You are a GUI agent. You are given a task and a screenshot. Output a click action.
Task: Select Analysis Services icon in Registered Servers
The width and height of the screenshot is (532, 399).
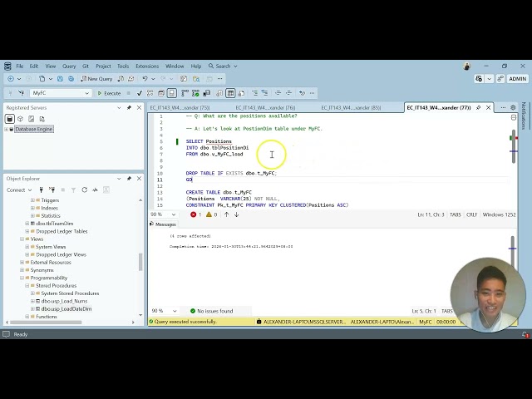click(20, 119)
